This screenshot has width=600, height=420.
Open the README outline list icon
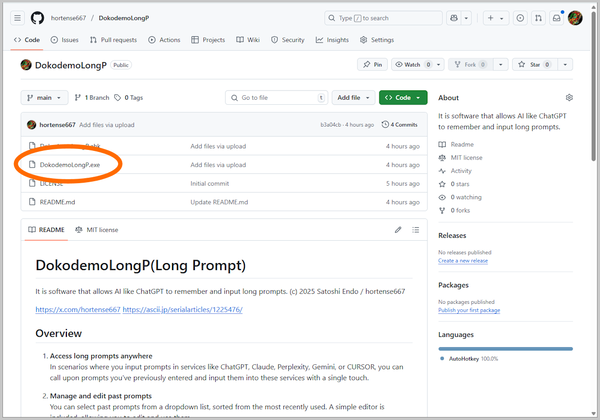[416, 230]
